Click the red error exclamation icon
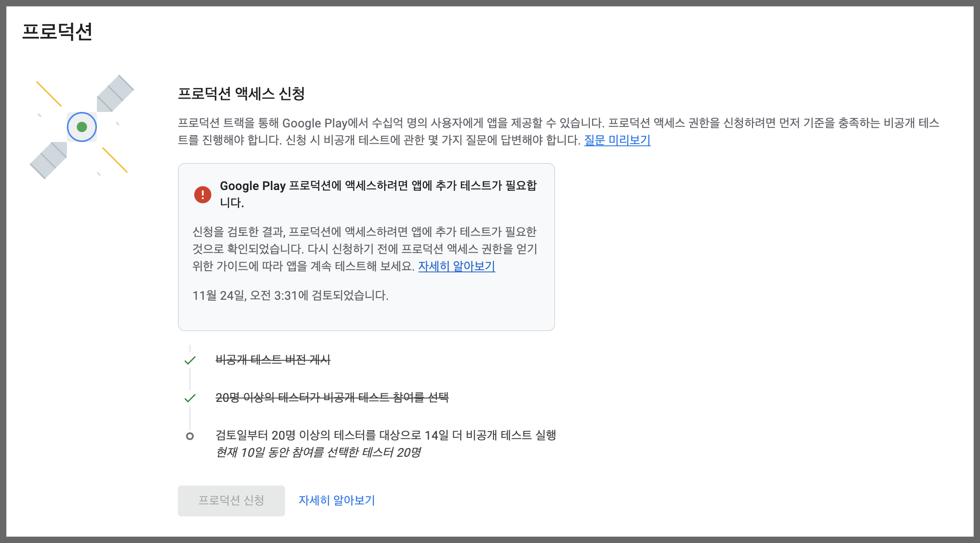Screen dimensions: 980x543 point(202,194)
